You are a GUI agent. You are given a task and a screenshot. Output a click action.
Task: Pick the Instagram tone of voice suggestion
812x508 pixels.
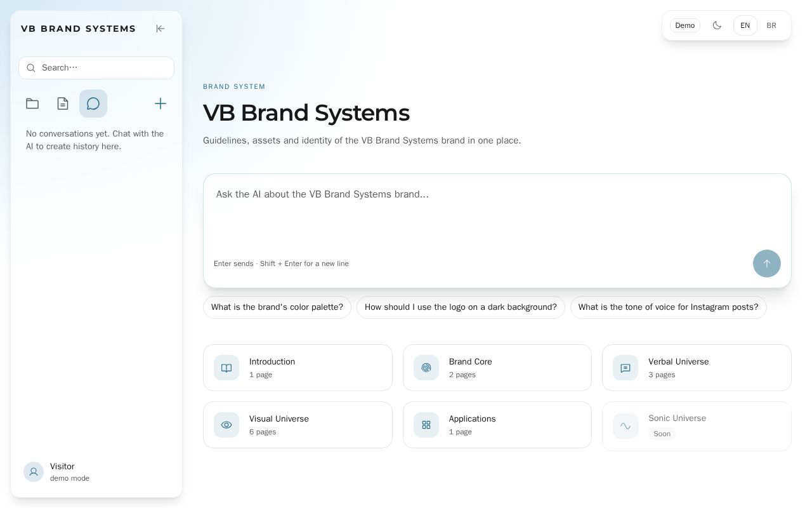669,307
